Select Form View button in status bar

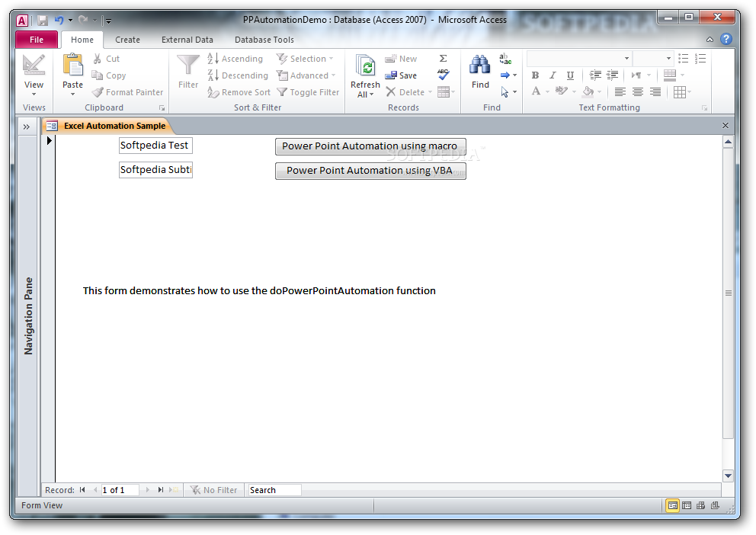pos(672,505)
